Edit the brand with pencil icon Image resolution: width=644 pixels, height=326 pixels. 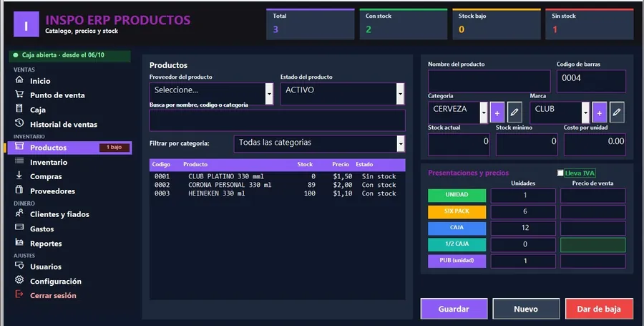pos(617,112)
